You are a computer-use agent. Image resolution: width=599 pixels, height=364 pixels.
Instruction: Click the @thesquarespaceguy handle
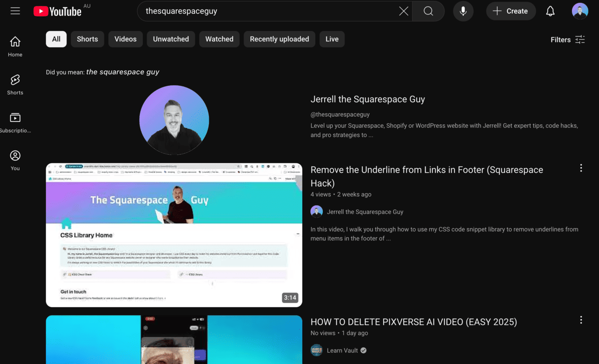pos(340,114)
